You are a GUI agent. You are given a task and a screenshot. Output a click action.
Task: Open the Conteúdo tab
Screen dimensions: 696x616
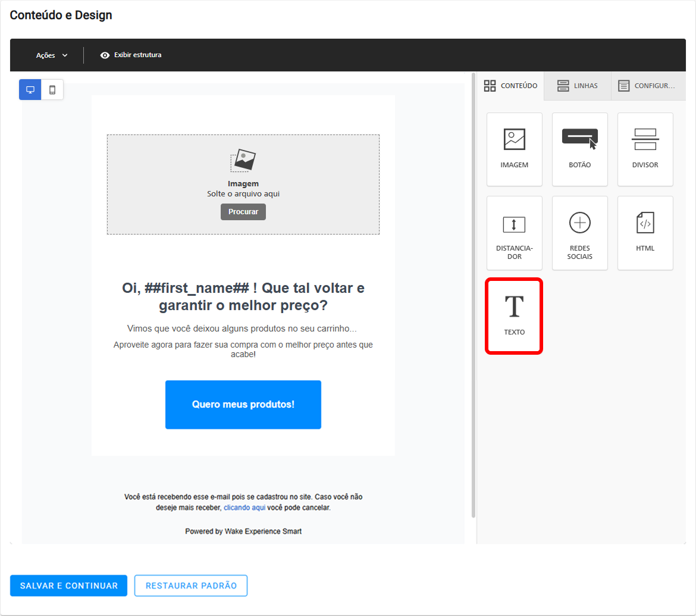tap(510, 86)
